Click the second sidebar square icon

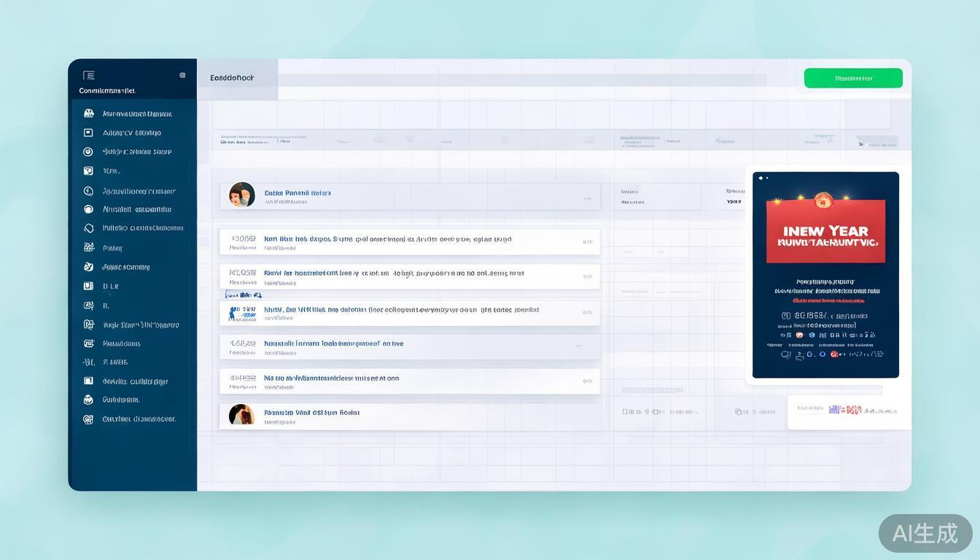[x=88, y=133]
